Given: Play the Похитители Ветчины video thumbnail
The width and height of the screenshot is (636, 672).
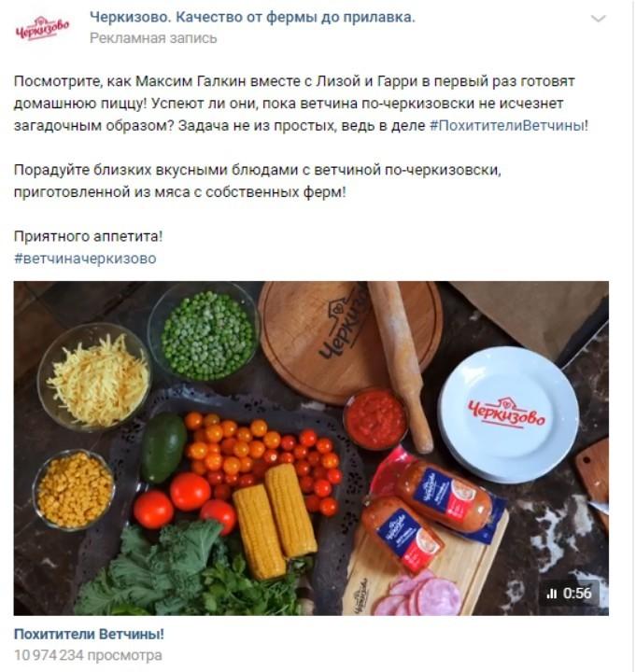Looking at the screenshot, I should (311, 448).
